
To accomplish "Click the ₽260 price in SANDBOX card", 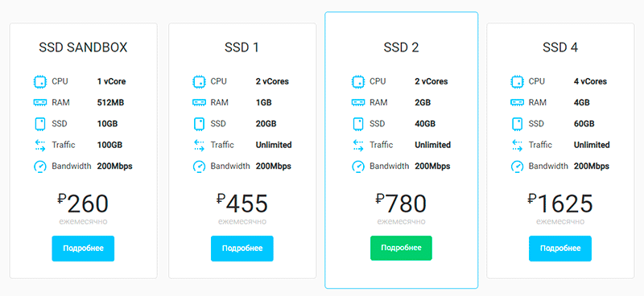I will pos(83,204).
